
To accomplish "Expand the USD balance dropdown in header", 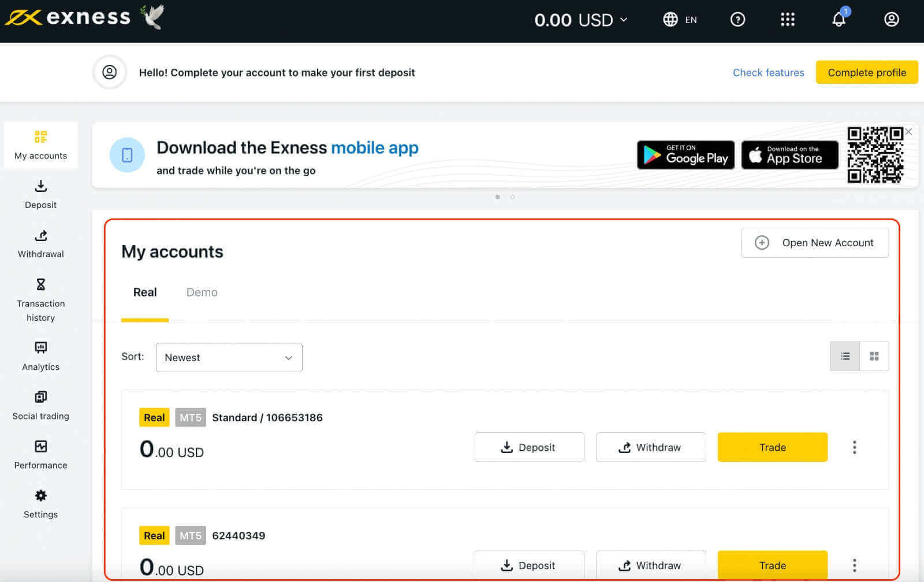I will coord(624,19).
